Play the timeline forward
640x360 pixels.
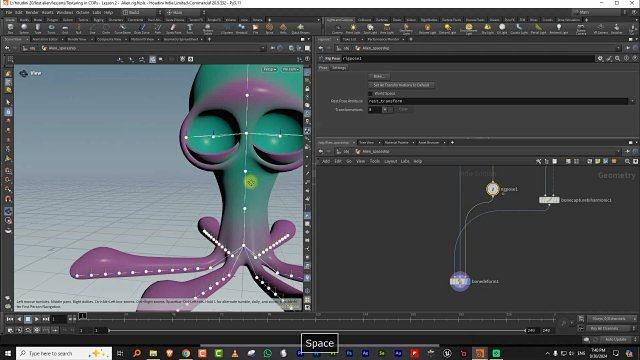tap(37, 319)
